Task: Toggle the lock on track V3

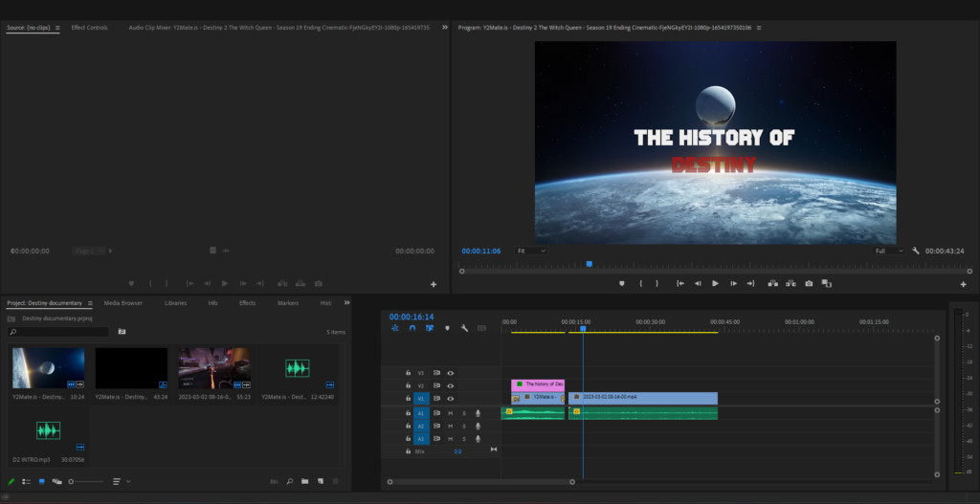Action: coord(408,373)
